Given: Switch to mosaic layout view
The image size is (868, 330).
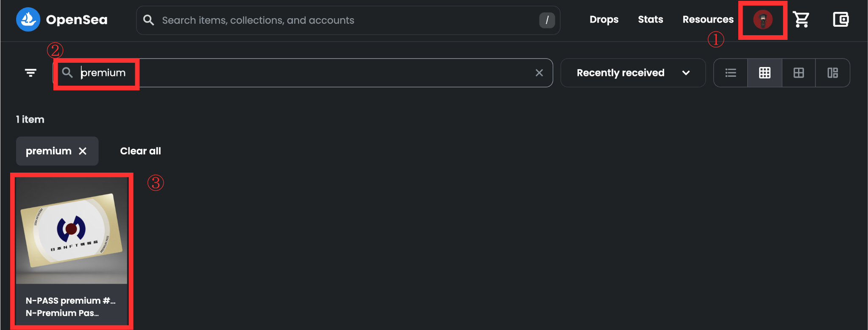Looking at the screenshot, I should tap(832, 73).
